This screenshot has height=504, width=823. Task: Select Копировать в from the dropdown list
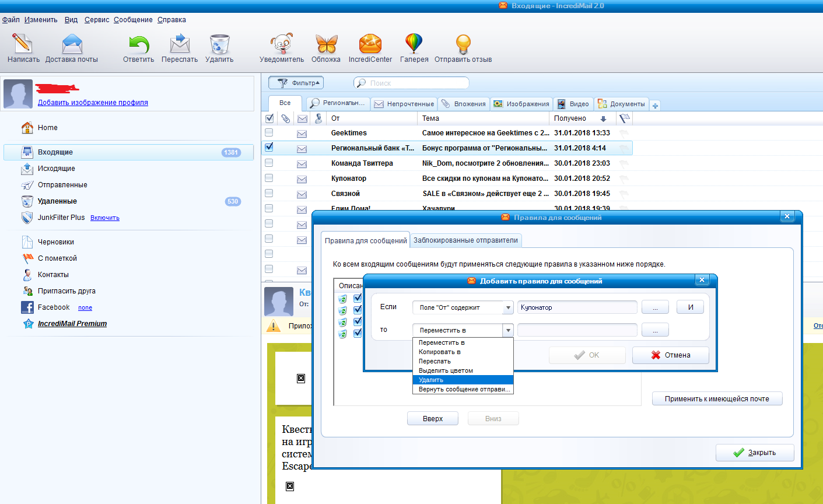[x=463, y=352]
